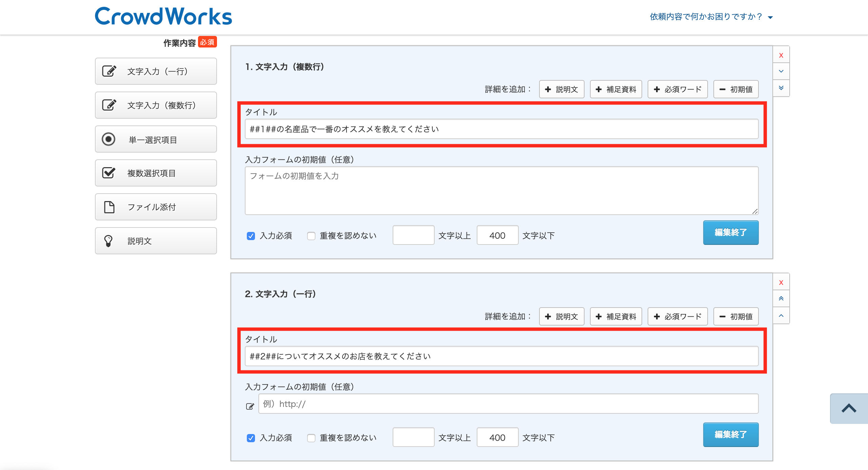Uncheck 入力必須 in question 1
Screen dimensions: 868x470
(251, 236)
